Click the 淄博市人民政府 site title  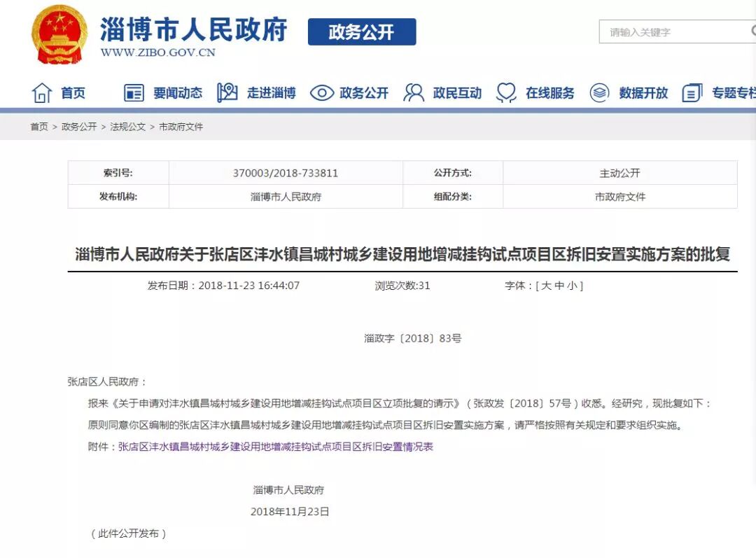point(193,29)
